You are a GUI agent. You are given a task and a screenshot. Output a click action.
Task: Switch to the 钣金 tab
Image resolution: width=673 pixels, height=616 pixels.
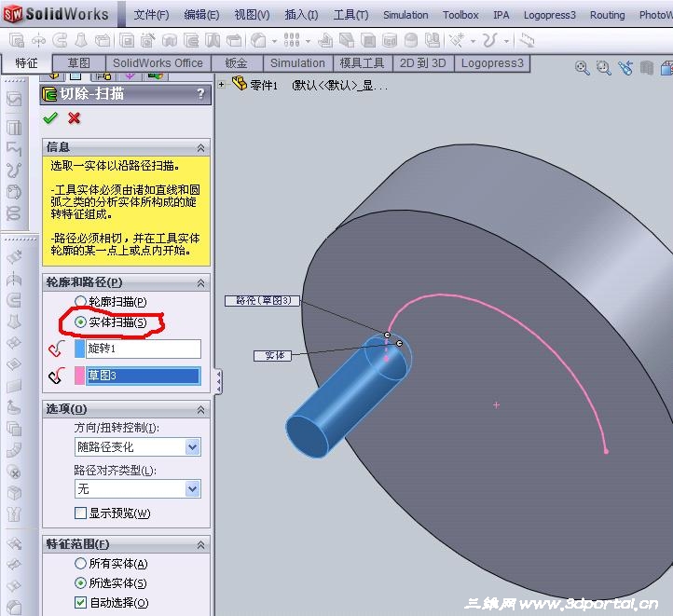coord(237,63)
